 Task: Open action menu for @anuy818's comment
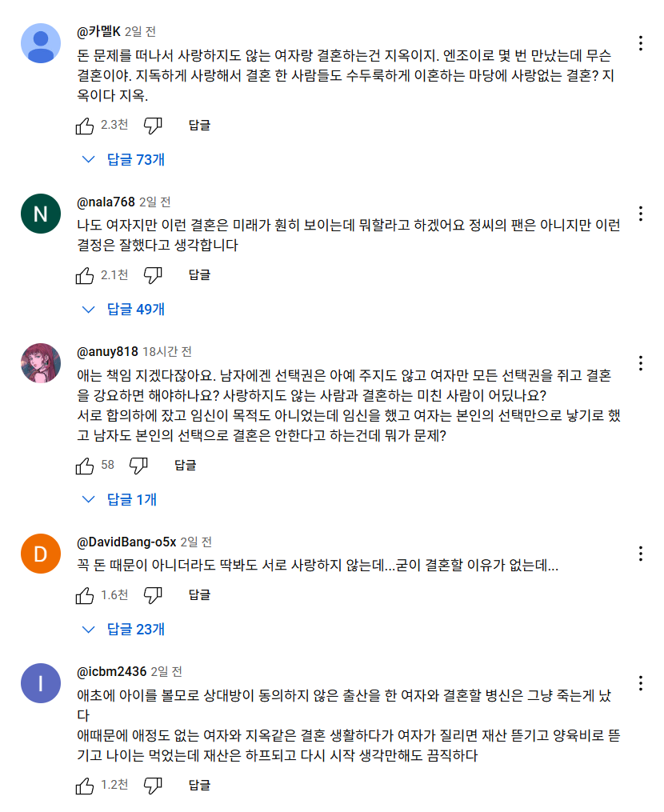640,363
